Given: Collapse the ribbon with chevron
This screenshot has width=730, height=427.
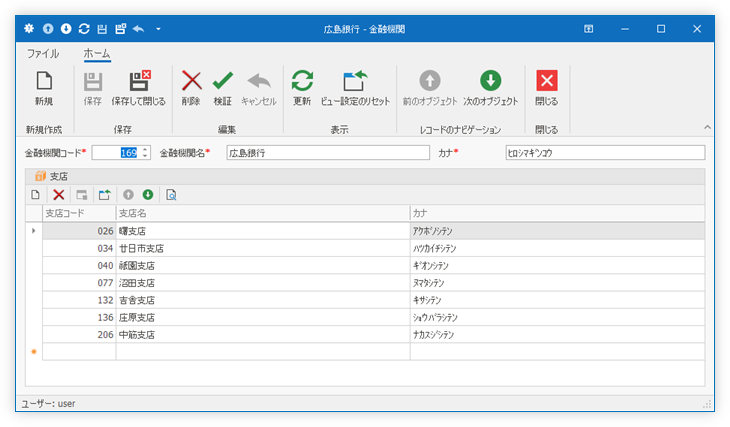Looking at the screenshot, I should click(707, 127).
